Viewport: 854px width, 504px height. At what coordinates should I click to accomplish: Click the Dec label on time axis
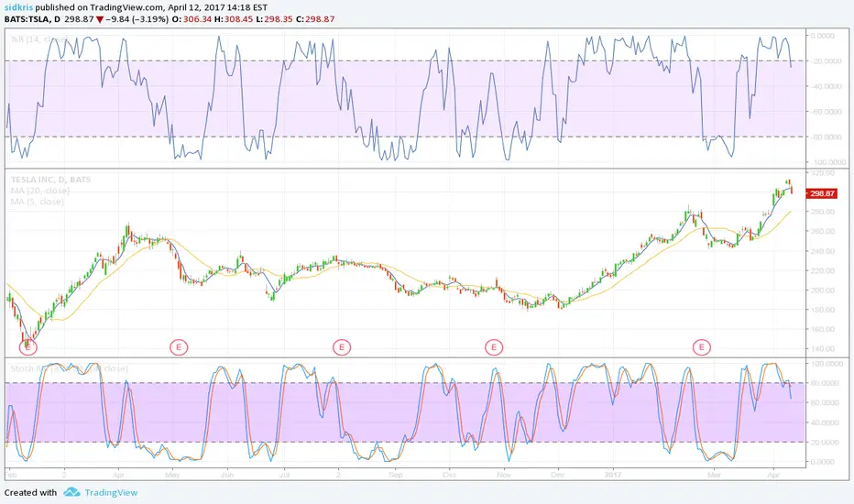558,475
